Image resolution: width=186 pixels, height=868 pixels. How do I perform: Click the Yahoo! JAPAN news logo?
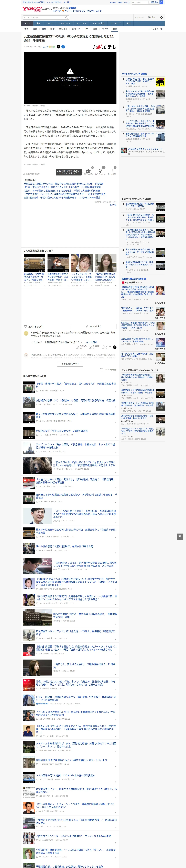37,9
